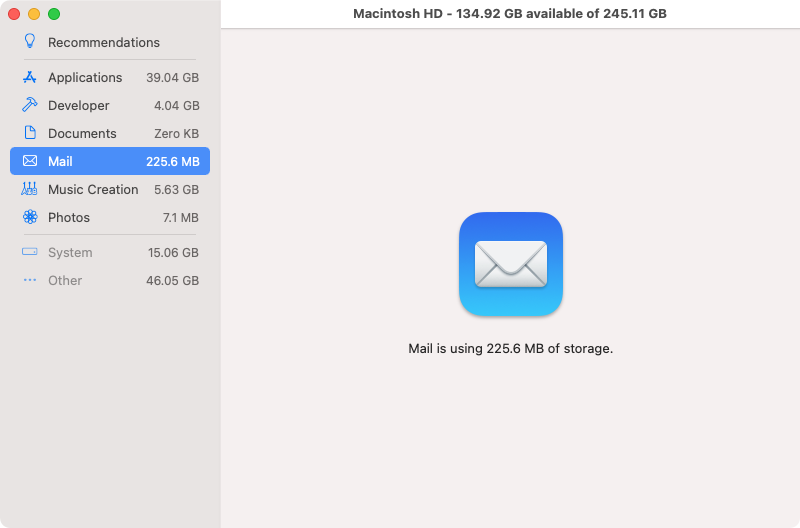Viewport: 800px width, 528px height.
Task: Select the Applications category label
Action: tap(85, 78)
